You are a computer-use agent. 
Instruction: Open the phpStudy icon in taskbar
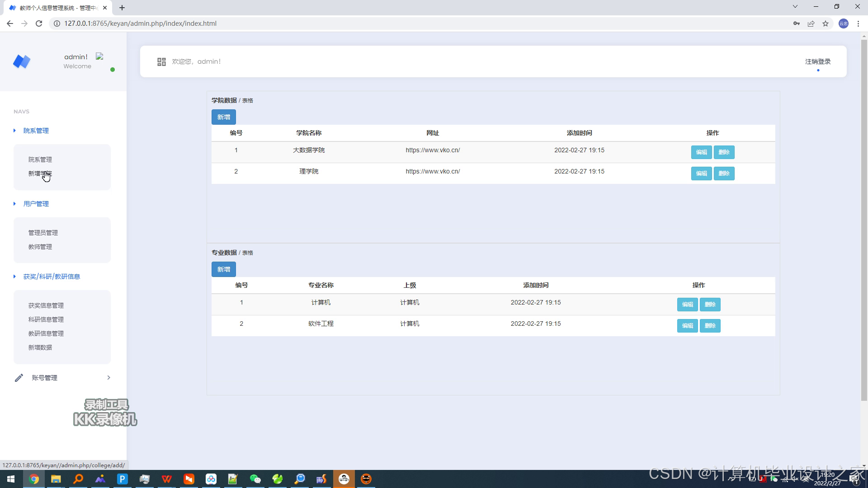tap(322, 479)
